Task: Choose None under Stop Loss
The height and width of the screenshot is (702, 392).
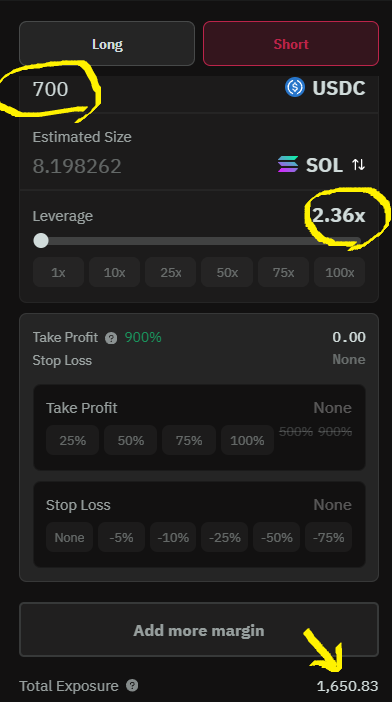Action: click(69, 537)
